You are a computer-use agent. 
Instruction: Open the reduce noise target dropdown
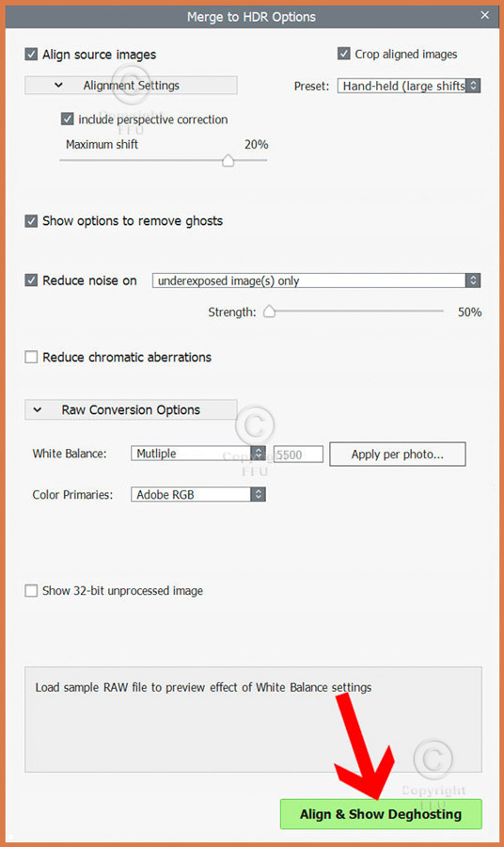316,280
